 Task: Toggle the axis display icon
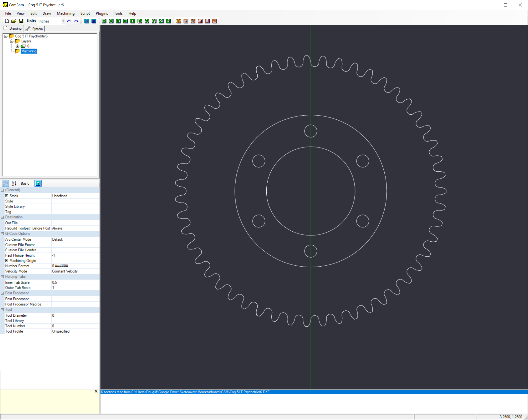pyautogui.click(x=86, y=21)
